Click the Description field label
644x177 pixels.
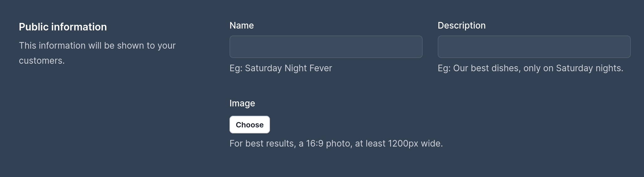[462, 25]
